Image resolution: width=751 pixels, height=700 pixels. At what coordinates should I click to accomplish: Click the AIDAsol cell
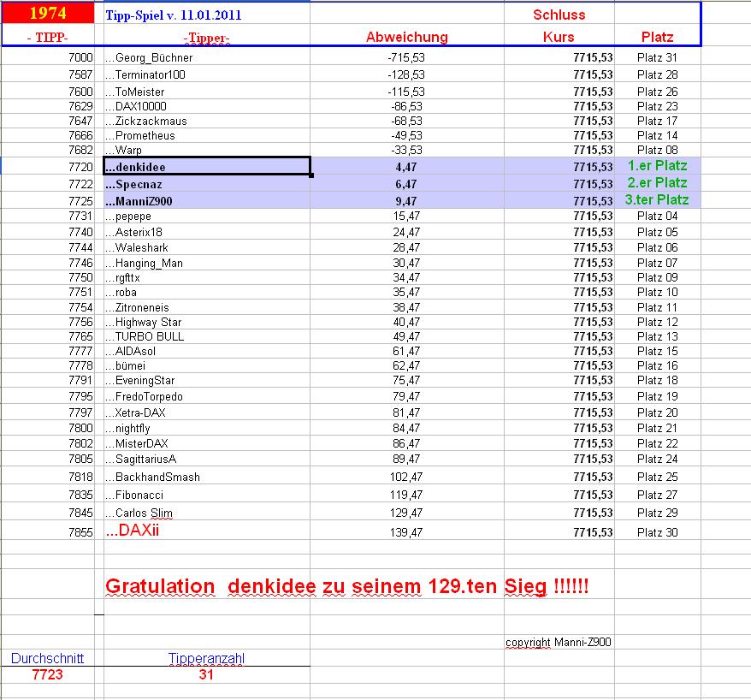click(207, 351)
